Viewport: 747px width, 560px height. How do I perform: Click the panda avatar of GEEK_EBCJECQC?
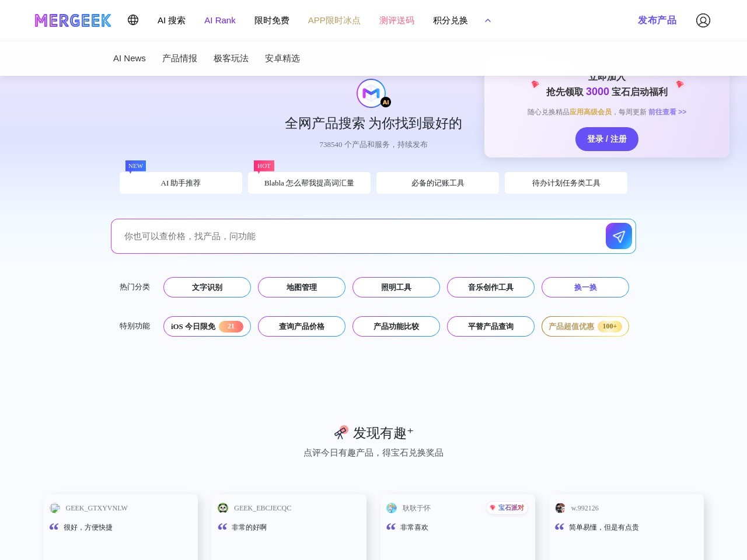coord(223,508)
